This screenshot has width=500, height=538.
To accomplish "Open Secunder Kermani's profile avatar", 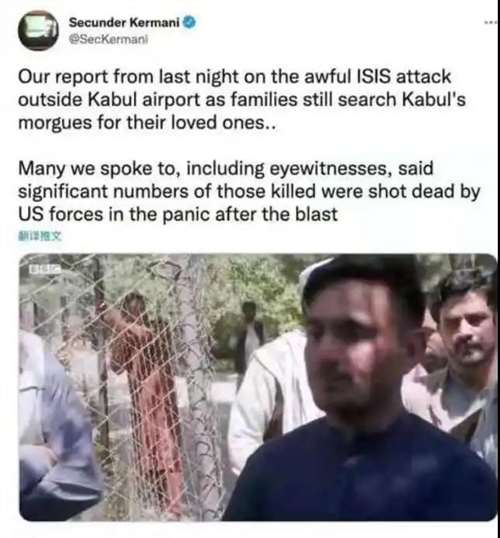I will coord(38,31).
